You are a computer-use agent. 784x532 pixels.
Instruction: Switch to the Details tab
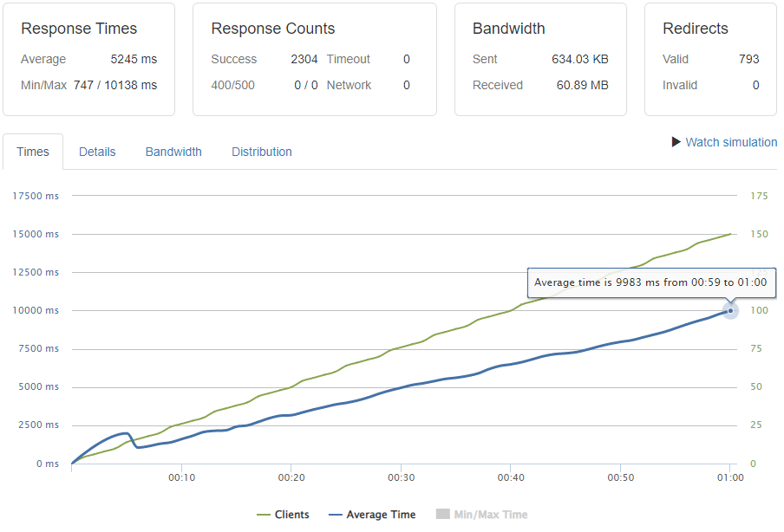point(97,152)
